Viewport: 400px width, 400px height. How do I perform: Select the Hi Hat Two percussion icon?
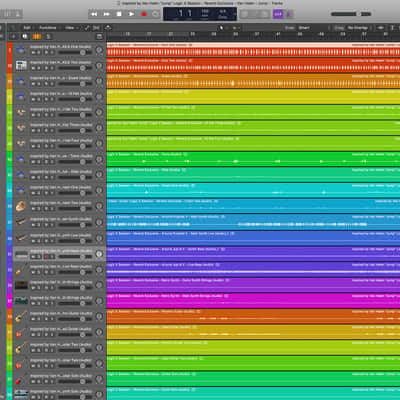[x=21, y=112]
